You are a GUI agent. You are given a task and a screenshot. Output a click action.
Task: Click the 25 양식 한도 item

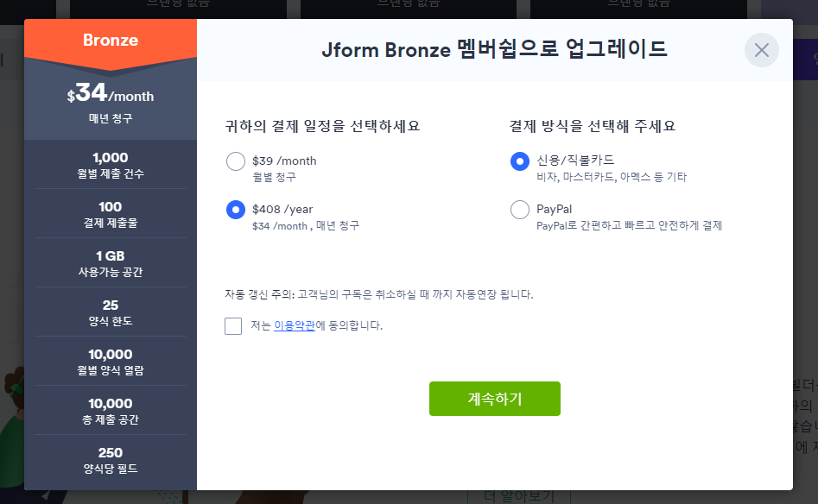point(111,312)
